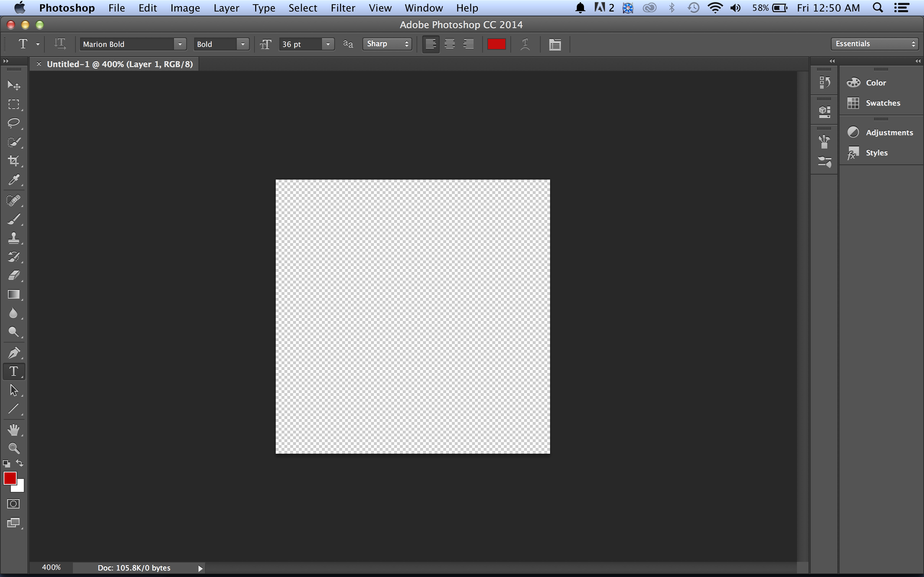Viewport: 924px width, 577px height.
Task: Select the Clone Stamp tool
Action: (14, 238)
